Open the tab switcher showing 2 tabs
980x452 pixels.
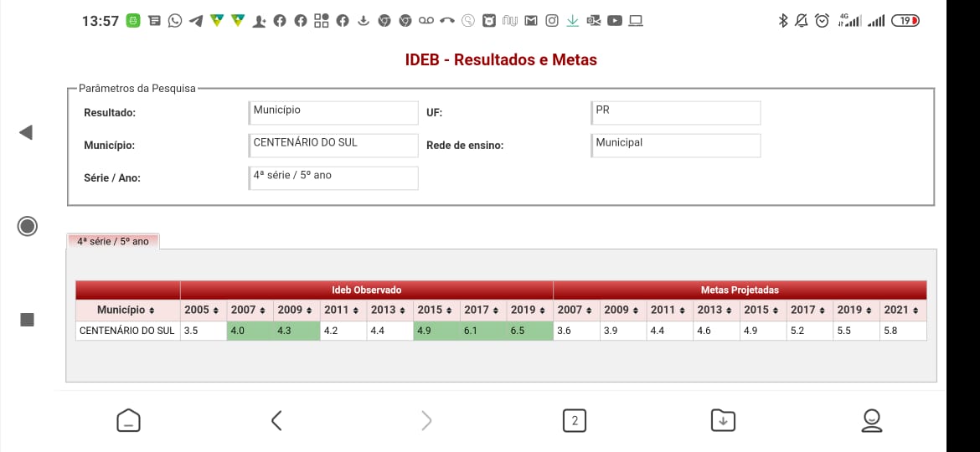[x=575, y=420]
